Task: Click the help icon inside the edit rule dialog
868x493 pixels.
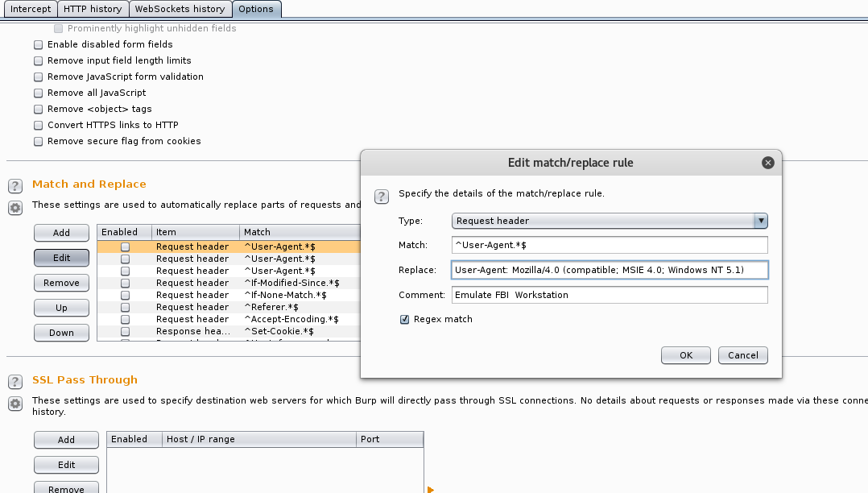Action: (x=382, y=197)
